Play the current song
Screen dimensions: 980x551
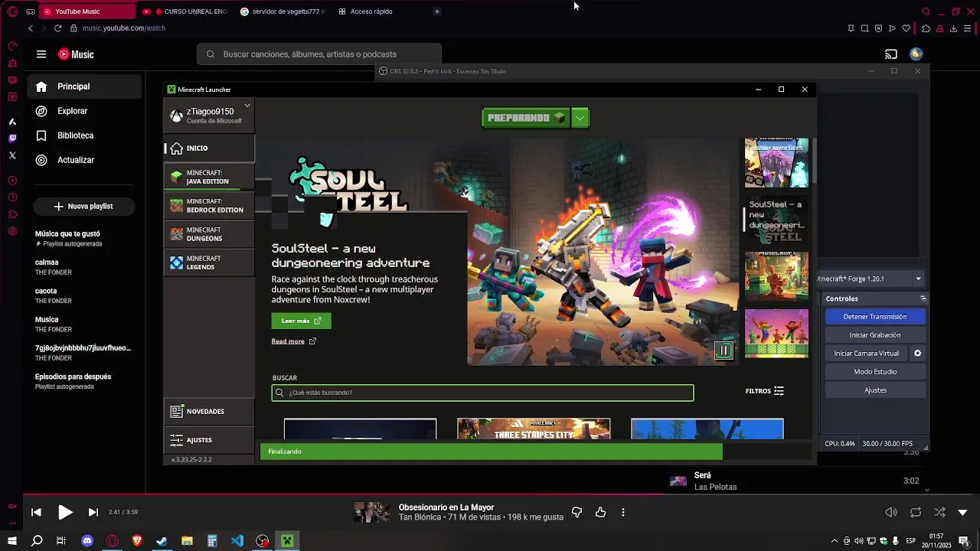coord(65,512)
